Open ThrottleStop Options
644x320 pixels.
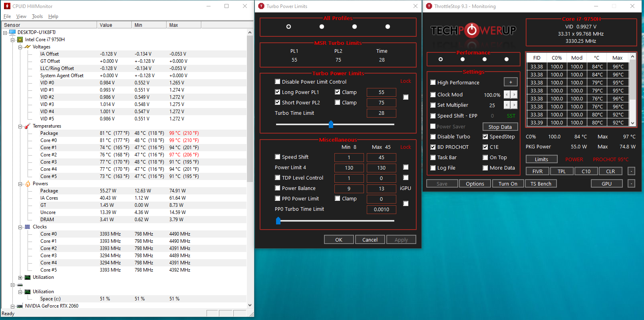coord(475,184)
